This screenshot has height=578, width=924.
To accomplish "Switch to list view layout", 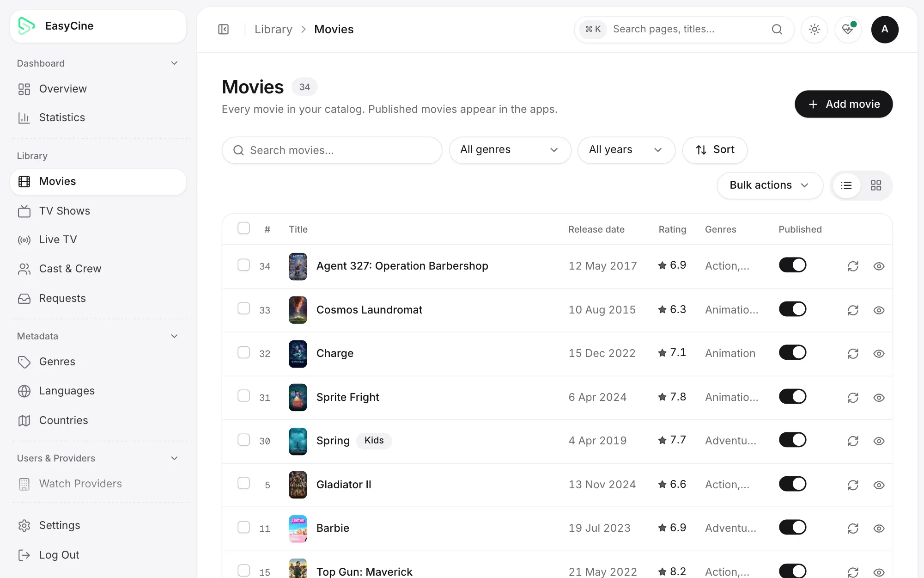I will 846,185.
